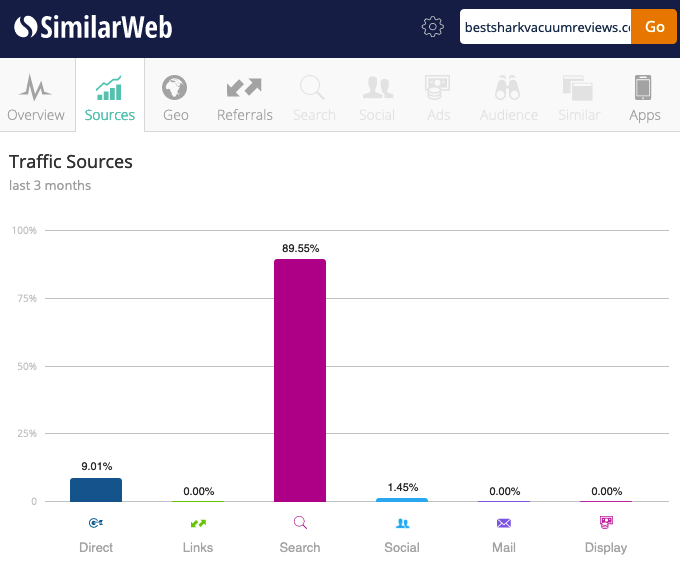
Task: Click the Direct target icon below chart
Action: 96,523
